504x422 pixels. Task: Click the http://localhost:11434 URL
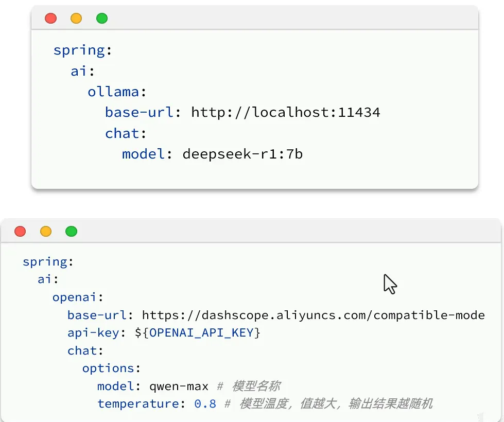point(285,112)
